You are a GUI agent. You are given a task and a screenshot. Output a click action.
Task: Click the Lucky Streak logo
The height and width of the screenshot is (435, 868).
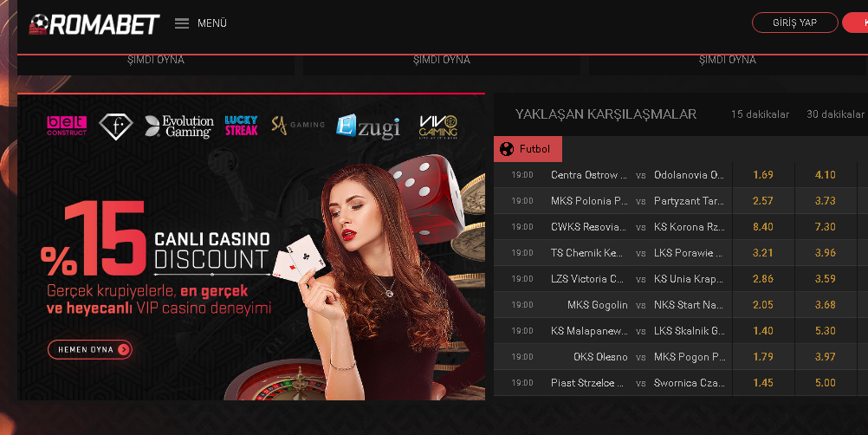pos(242,126)
